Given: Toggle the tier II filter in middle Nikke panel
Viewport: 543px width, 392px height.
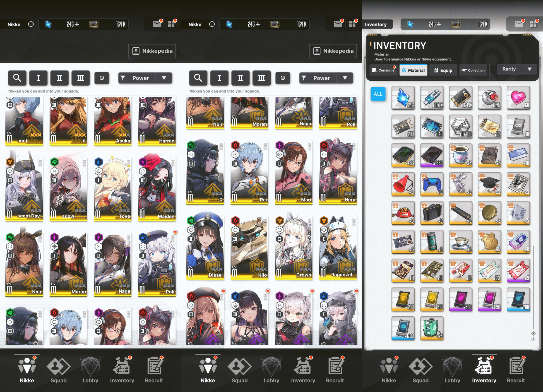Looking at the screenshot, I should [241, 78].
